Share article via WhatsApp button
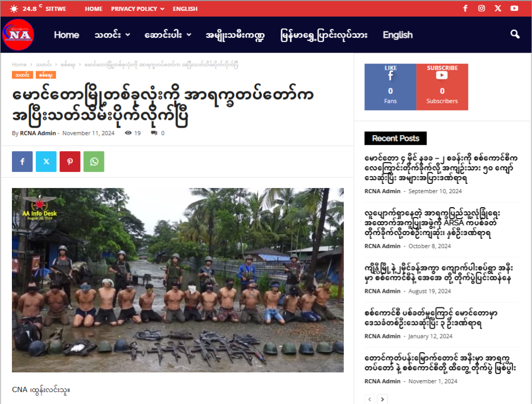Image resolution: width=532 pixels, height=404 pixels. tap(94, 161)
